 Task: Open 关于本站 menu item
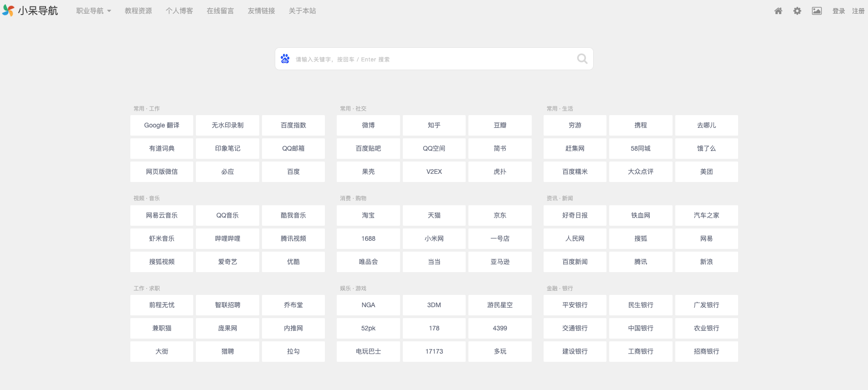coord(303,11)
